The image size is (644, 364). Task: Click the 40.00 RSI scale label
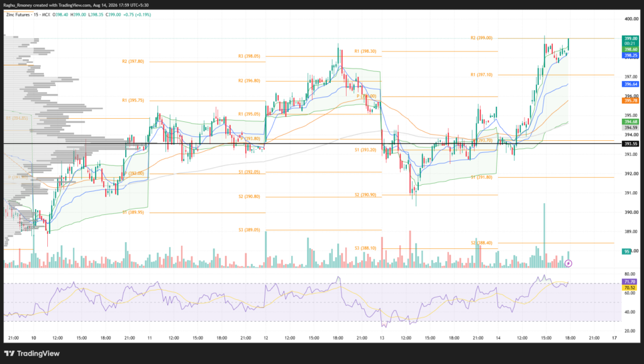(x=630, y=312)
